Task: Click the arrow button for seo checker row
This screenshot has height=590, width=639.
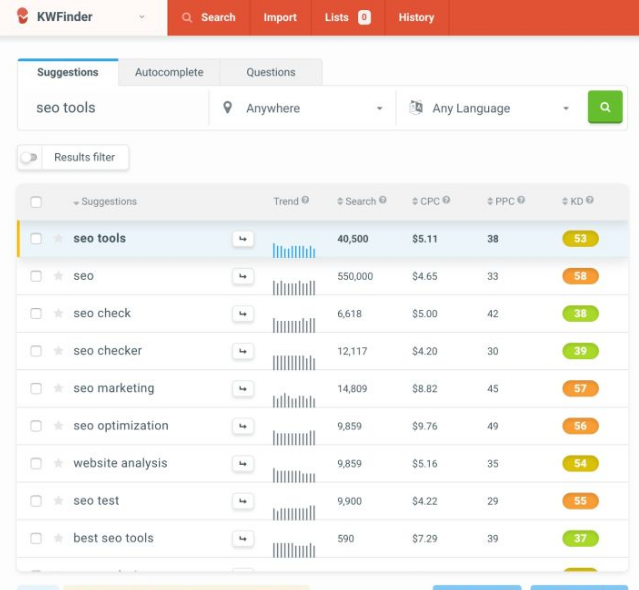Action: tap(243, 351)
